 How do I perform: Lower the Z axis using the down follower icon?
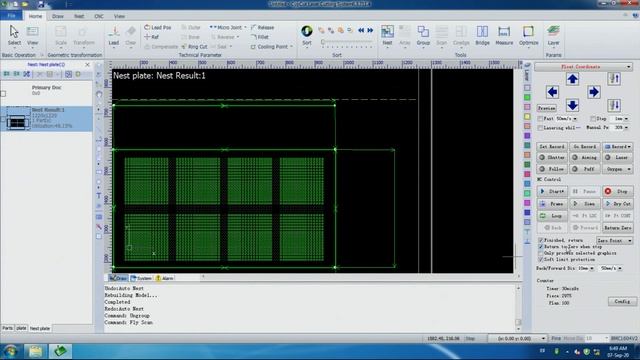pyautogui.click(x=614, y=105)
